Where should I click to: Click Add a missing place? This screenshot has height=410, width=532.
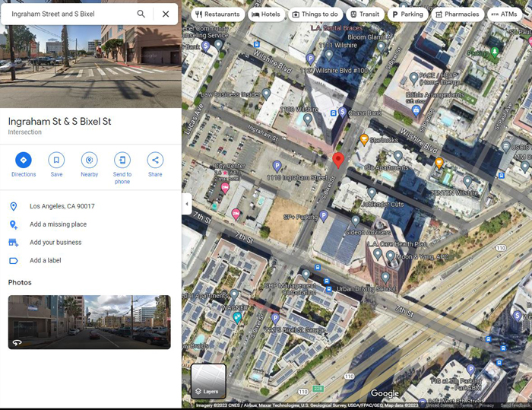click(x=90, y=224)
